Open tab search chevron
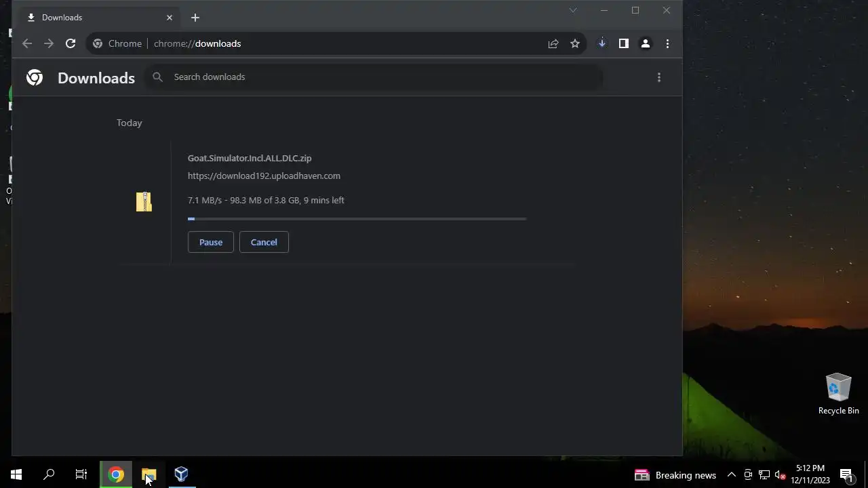 click(573, 10)
